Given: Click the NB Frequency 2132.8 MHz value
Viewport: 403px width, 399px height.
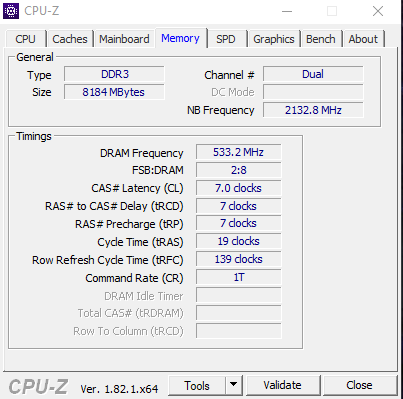Looking at the screenshot, I should coord(313,110).
